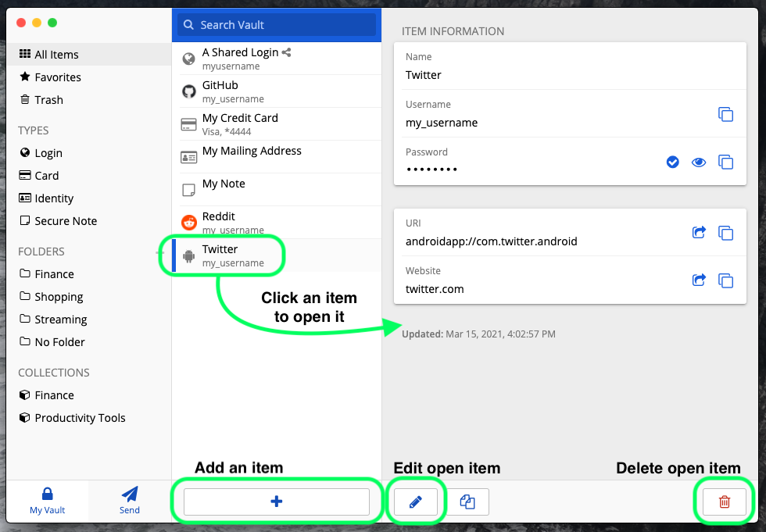
Task: Edit the open item with pencil button
Action: (x=416, y=502)
